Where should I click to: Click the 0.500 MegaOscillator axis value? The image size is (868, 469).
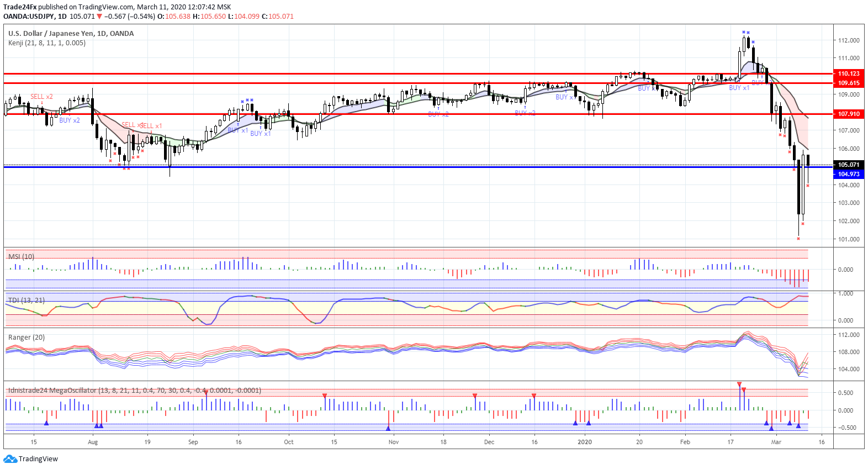click(x=846, y=393)
